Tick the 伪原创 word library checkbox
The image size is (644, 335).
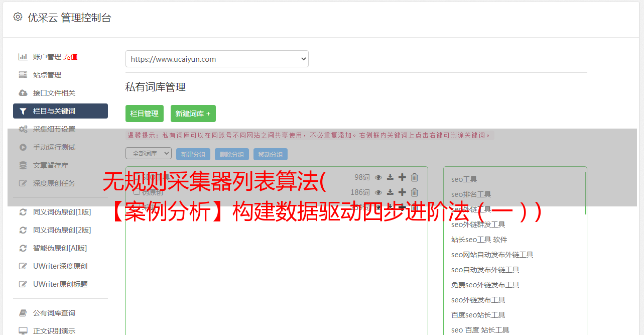point(137,192)
